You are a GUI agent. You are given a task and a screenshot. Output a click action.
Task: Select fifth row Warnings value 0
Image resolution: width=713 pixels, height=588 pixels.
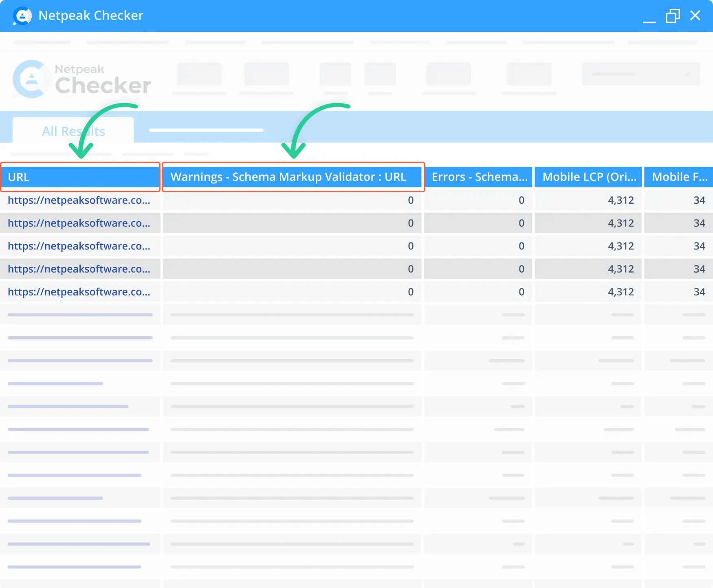(x=411, y=292)
